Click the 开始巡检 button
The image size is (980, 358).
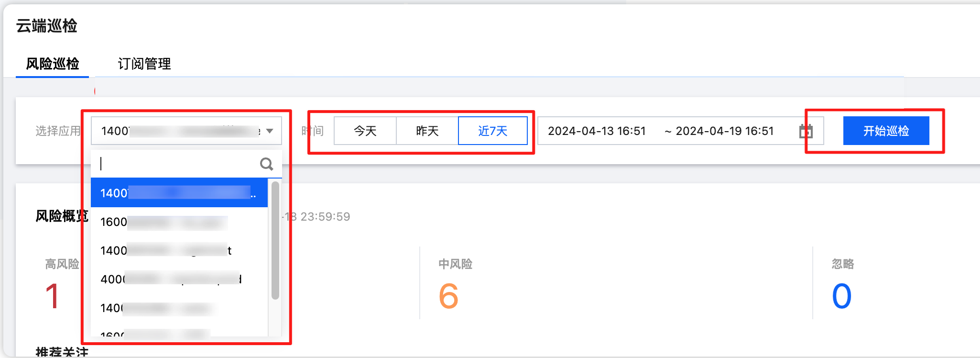886,131
